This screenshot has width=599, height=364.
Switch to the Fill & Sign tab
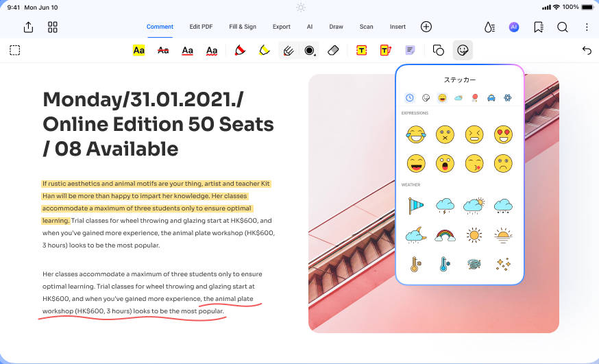coord(243,27)
